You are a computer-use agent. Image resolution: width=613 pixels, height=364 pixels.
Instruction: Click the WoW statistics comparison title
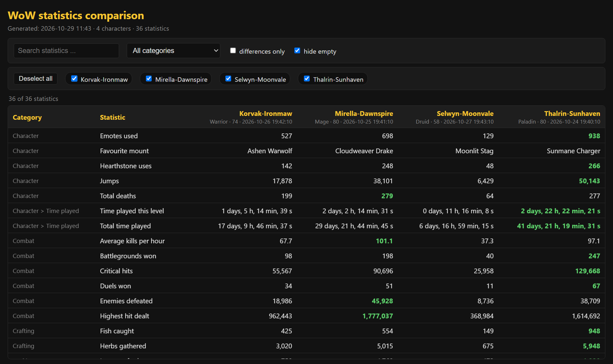(x=76, y=15)
